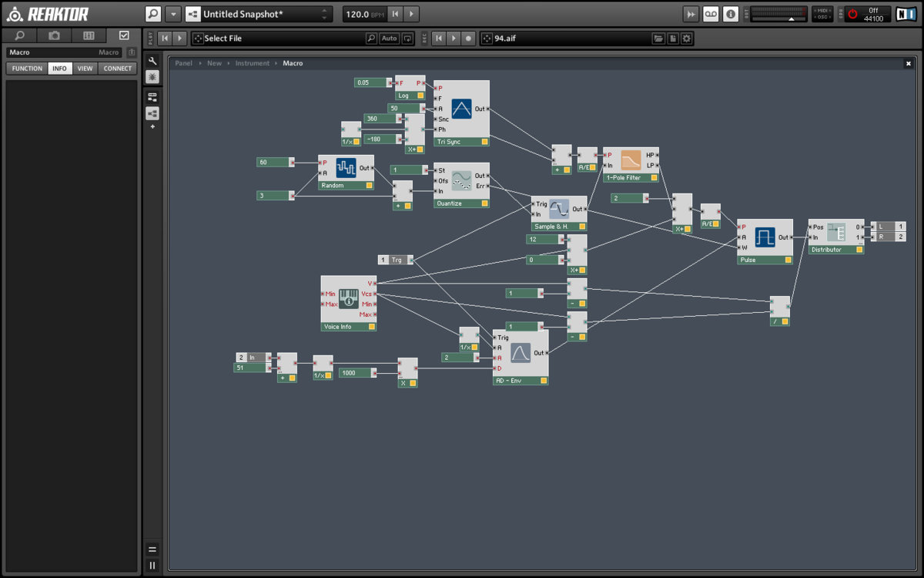
Task: Toggle the info hints button in header
Action: click(x=731, y=14)
